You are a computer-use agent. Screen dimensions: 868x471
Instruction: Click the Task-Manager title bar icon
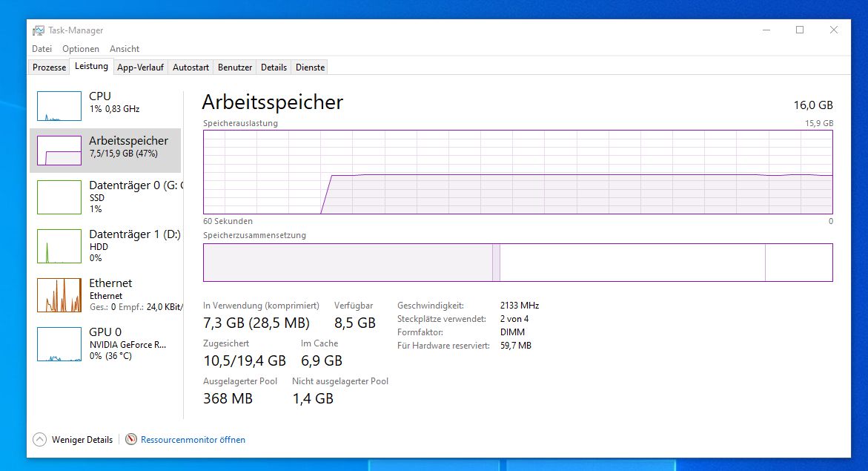pos(39,30)
